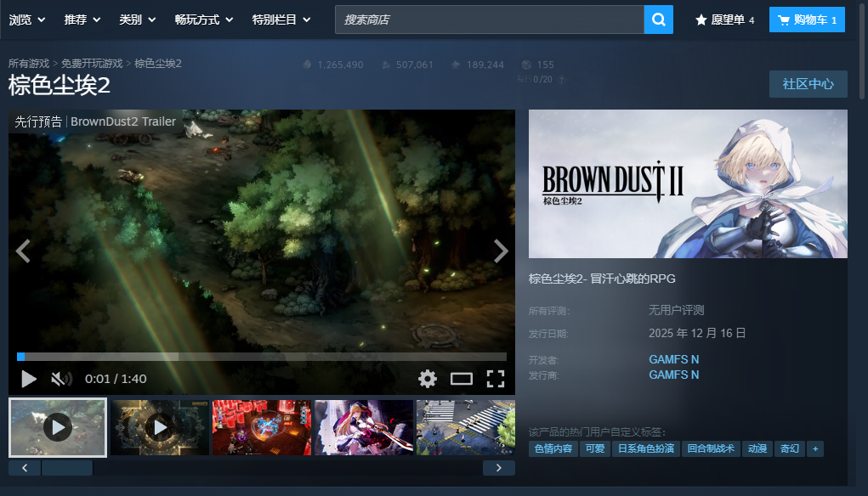Open the wishlist with star icon

pos(724,20)
